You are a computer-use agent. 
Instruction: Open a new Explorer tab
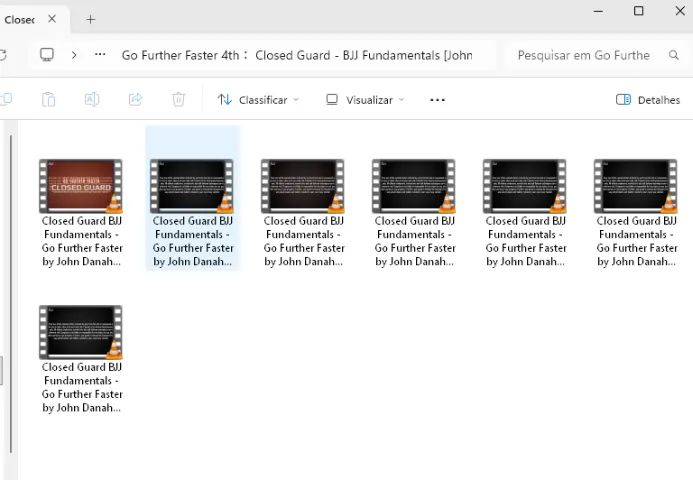pos(91,19)
